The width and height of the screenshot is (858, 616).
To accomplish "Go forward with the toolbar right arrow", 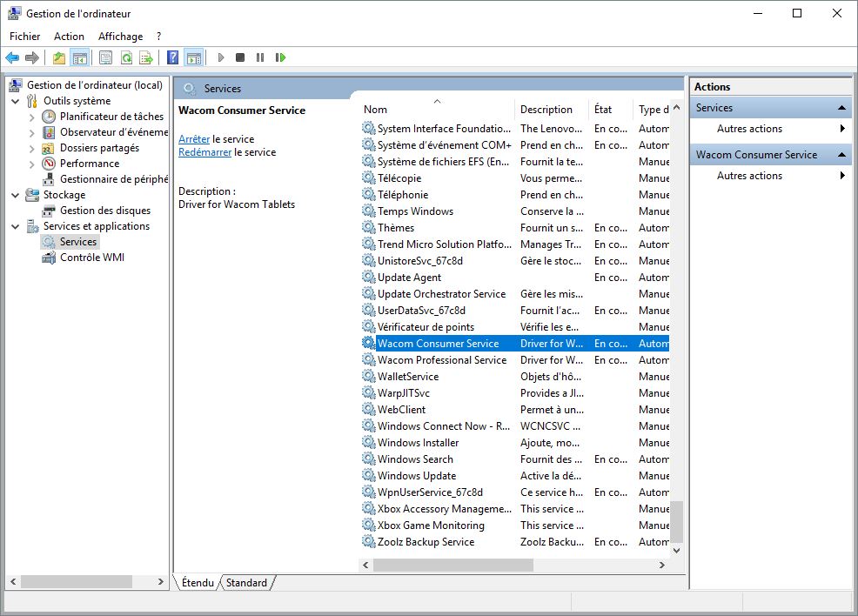I will (32, 57).
